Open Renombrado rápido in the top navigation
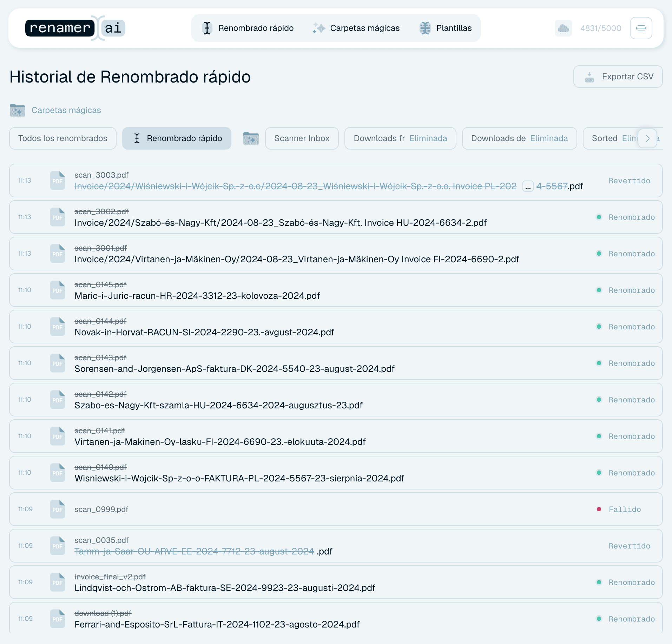The height and width of the screenshot is (644, 672). 249,28
